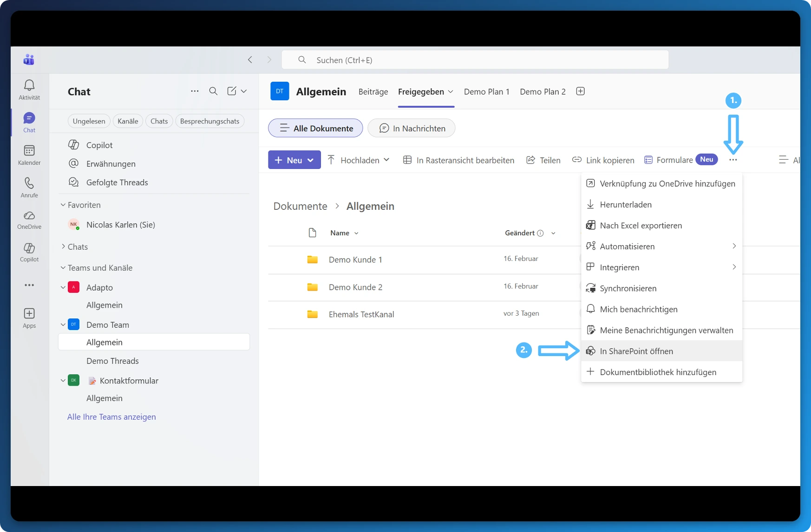Choose Dokumentbibliothek hinzufügen
Image resolution: width=811 pixels, height=532 pixels.
coord(662,372)
